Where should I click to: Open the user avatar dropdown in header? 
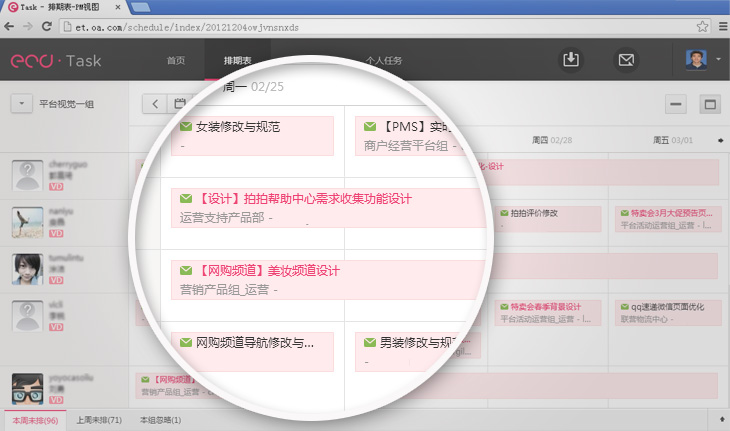pyautogui.click(x=704, y=60)
